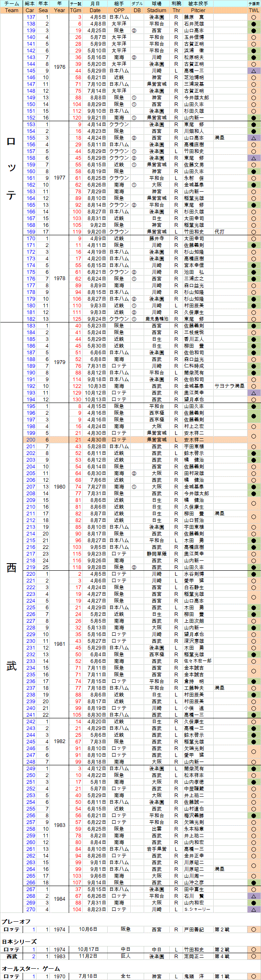Click the Sea column header

click(x=43, y=10)
